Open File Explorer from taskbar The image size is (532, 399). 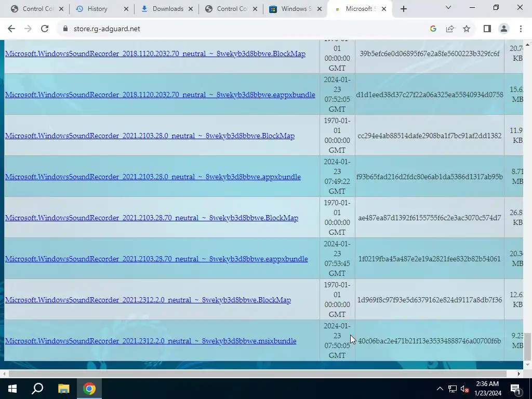[x=63, y=389]
